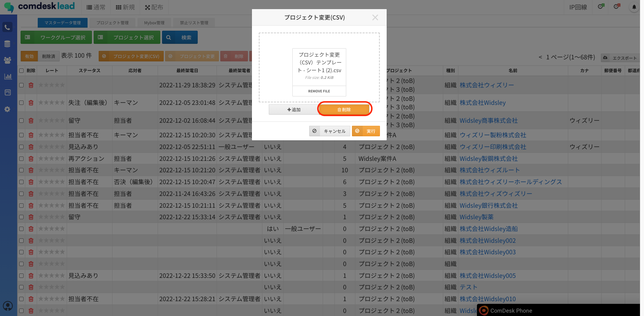This screenshot has width=644, height=316.
Task: Open the 表示 100 件 page size selector
Action: coord(76,56)
